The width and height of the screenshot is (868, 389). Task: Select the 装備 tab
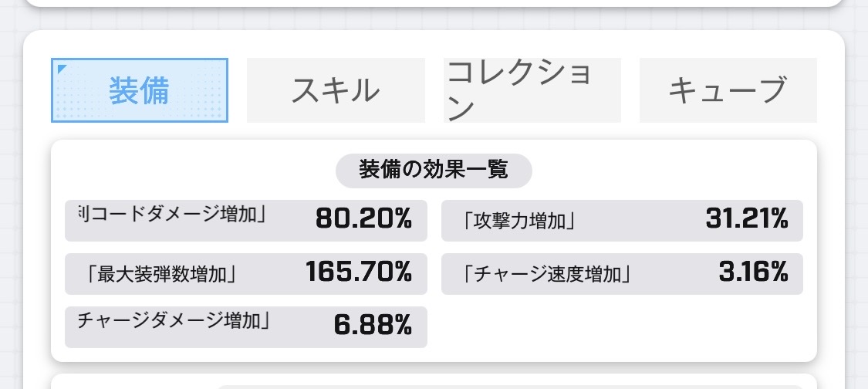[x=140, y=90]
